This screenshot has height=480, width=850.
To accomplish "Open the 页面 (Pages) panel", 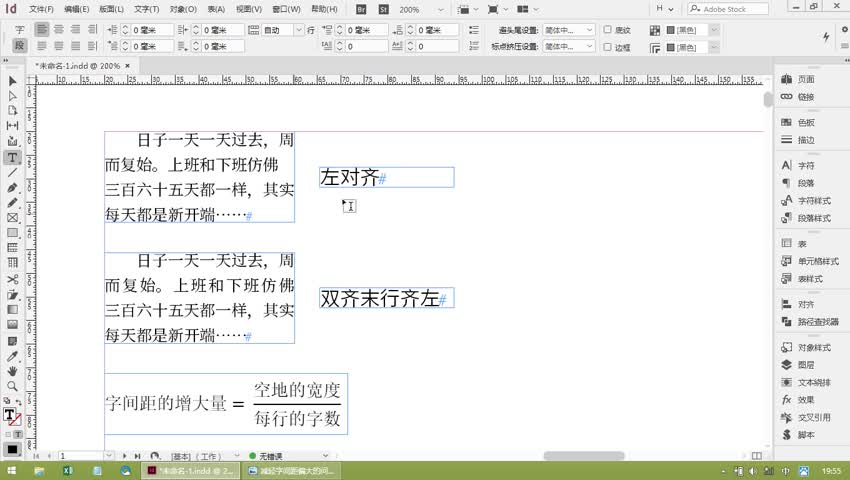I will (805, 79).
